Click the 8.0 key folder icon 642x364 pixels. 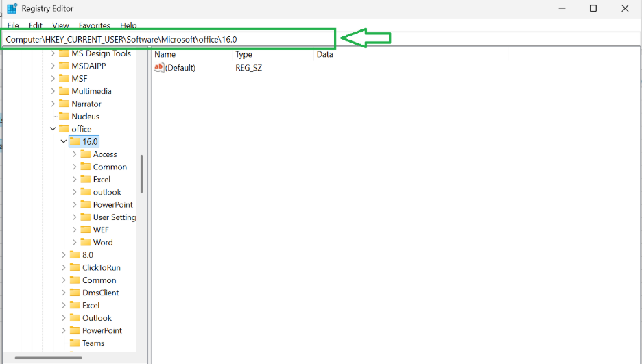tap(75, 255)
